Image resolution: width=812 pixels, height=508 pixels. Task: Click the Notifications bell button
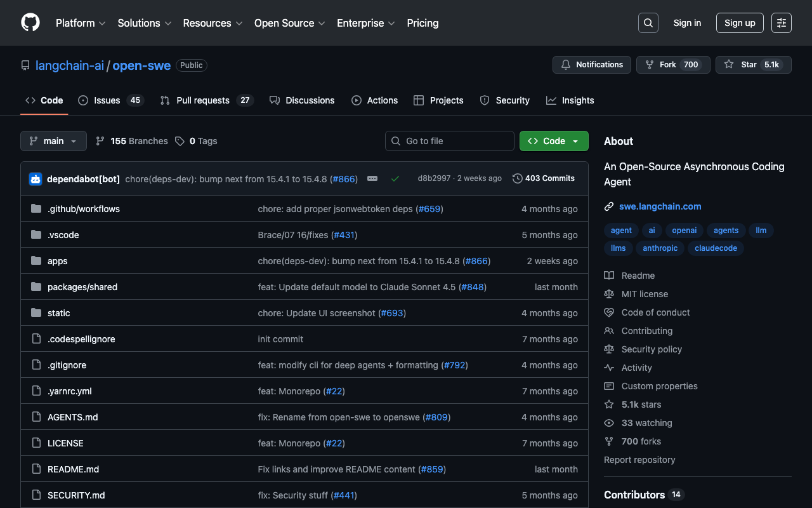click(x=592, y=65)
